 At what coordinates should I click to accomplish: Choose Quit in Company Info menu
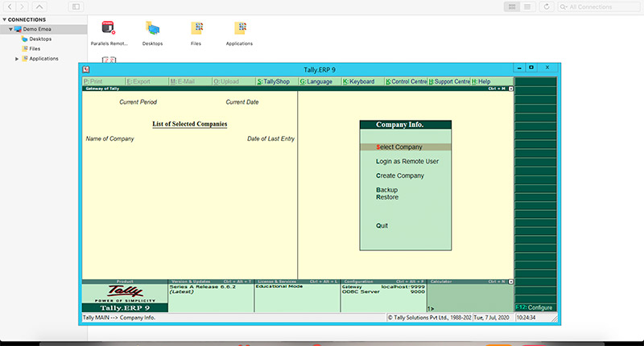tap(382, 226)
